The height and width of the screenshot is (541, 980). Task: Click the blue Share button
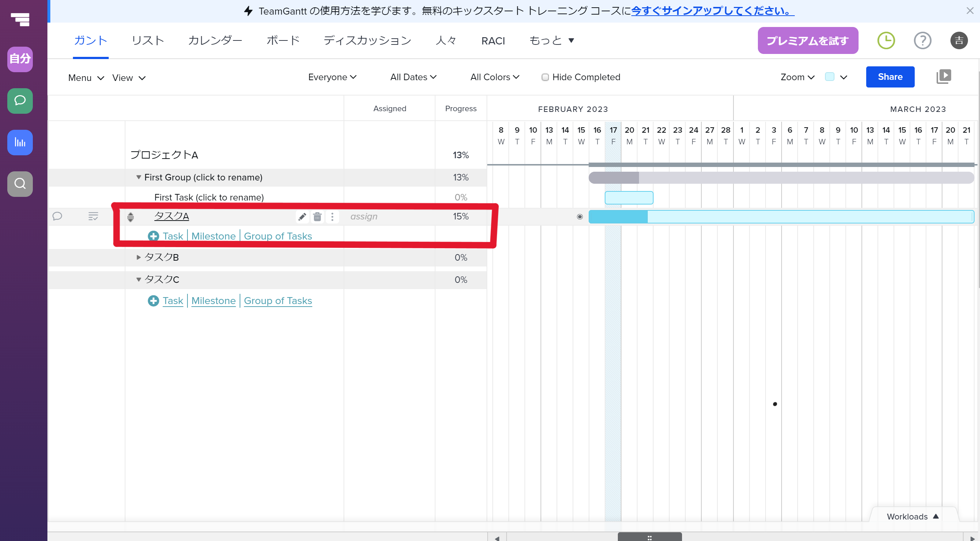point(890,77)
